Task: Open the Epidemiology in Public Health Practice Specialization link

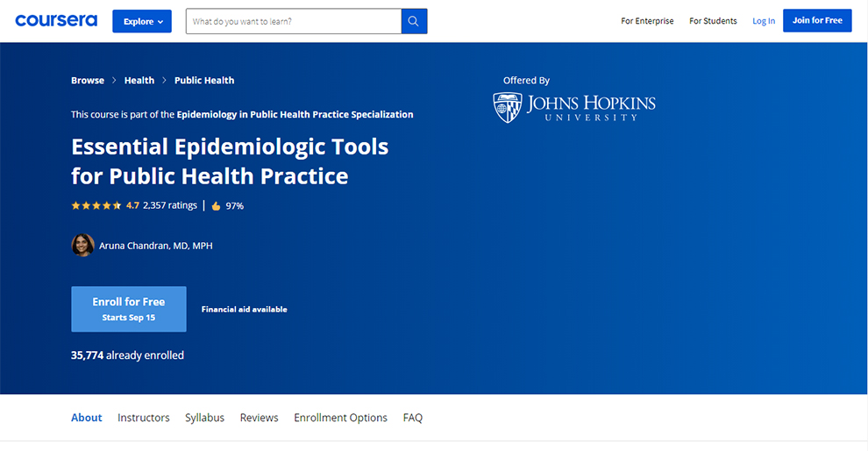Action: click(295, 114)
